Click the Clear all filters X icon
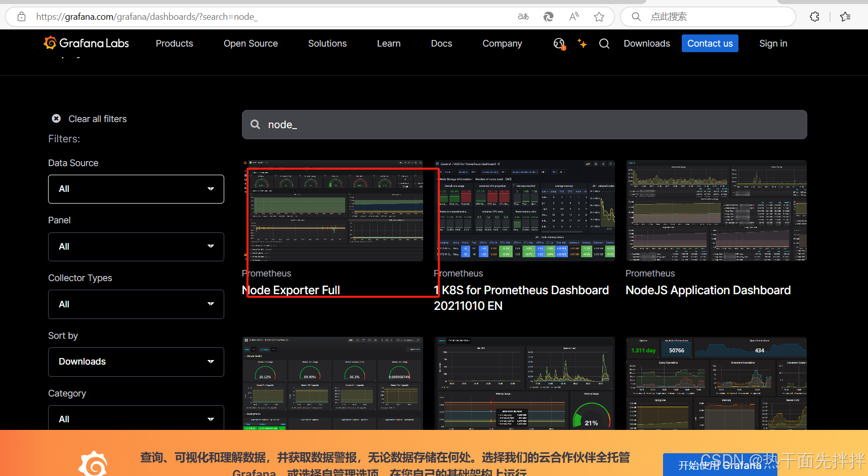Screen dimensions: 868x476 [x=56, y=118]
